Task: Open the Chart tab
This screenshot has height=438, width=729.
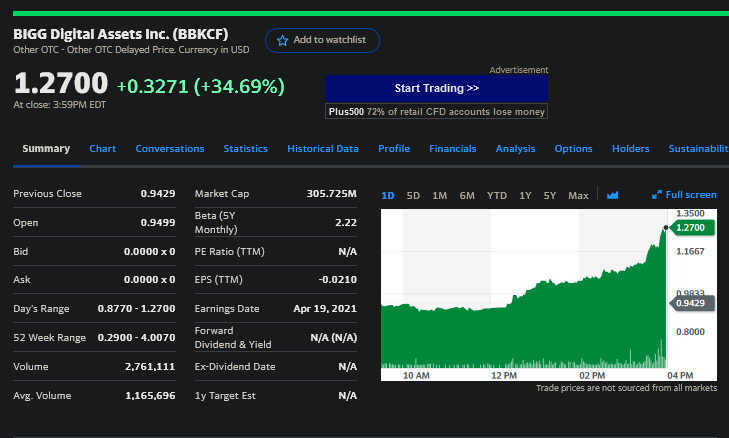Action: click(x=102, y=149)
